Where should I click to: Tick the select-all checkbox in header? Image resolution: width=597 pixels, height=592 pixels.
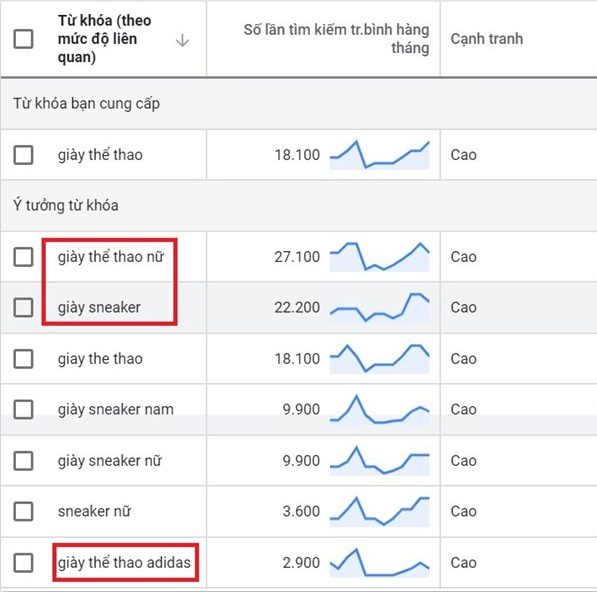coord(23,39)
